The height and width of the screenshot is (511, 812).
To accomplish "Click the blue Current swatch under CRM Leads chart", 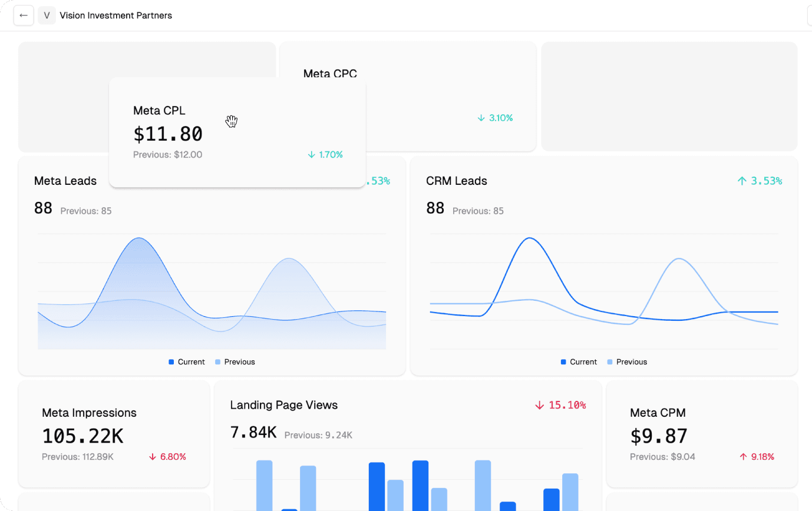I will 562,361.
